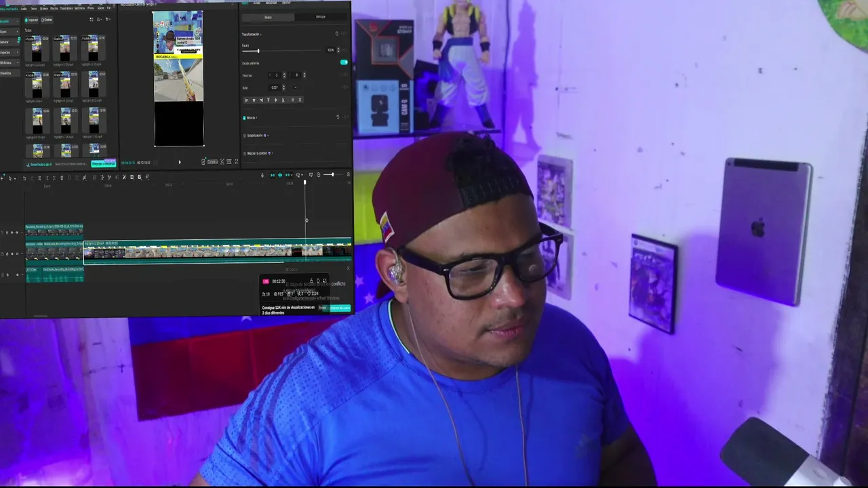Click the Escala slider handle
The width and height of the screenshot is (868, 488).
click(x=258, y=50)
